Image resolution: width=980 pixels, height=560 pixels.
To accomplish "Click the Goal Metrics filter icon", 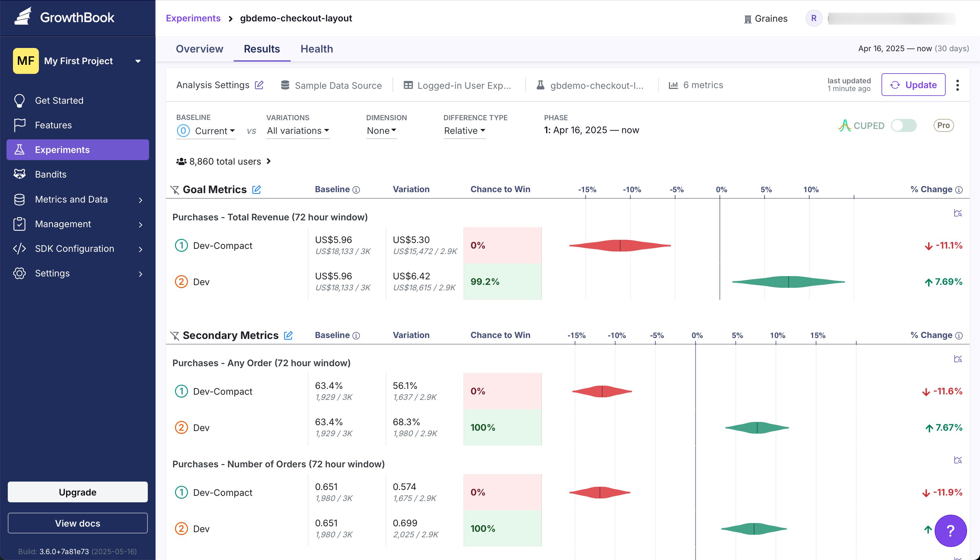I will pyautogui.click(x=175, y=190).
